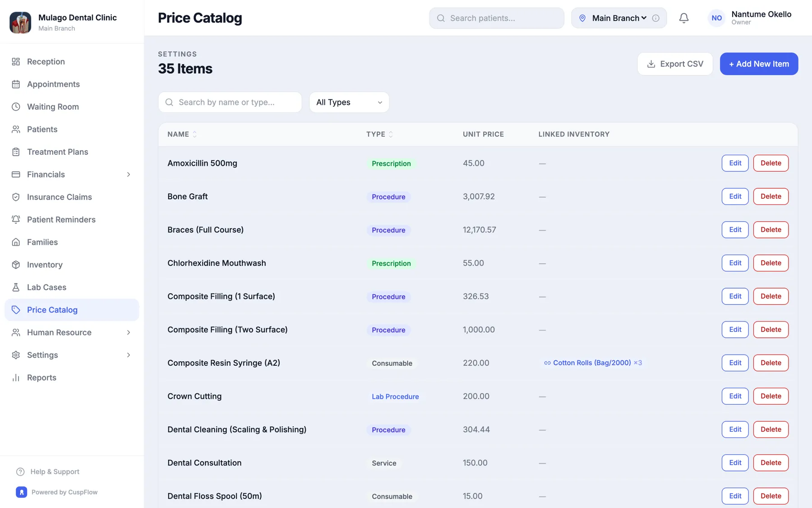Delete the Chlorhexidine Mouthwash item
The width and height of the screenshot is (812, 508).
(x=770, y=263)
